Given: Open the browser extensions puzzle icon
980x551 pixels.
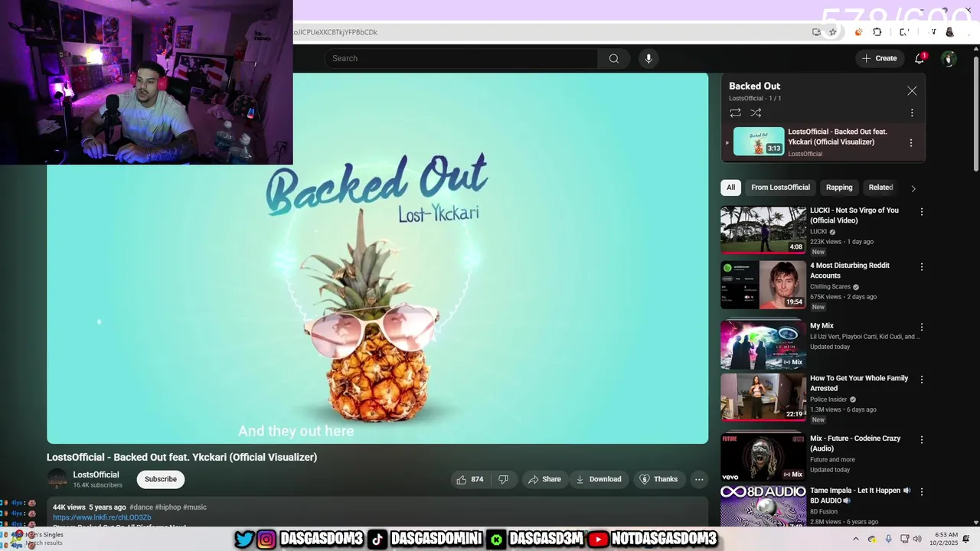Looking at the screenshot, I should tap(877, 32).
